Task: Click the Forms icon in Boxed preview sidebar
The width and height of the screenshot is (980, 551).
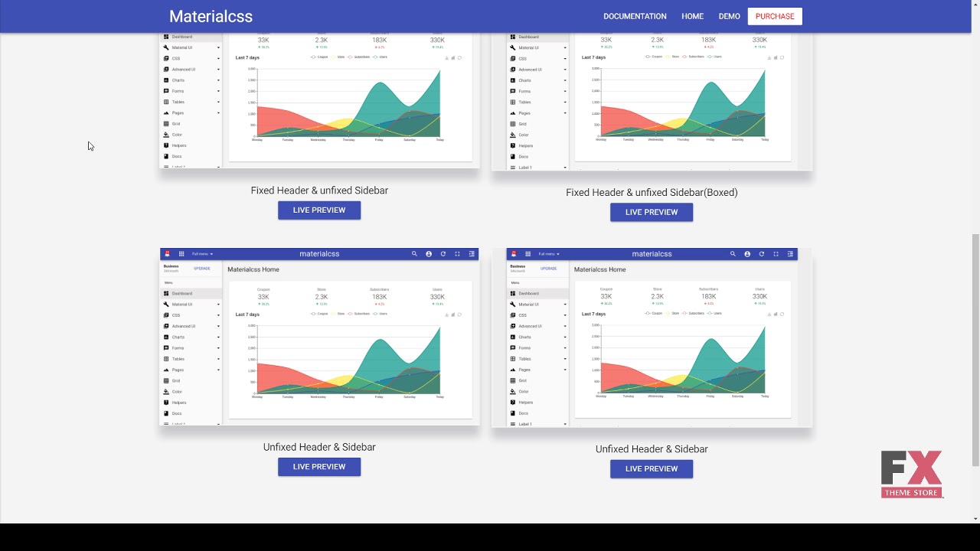Action: coord(512,91)
